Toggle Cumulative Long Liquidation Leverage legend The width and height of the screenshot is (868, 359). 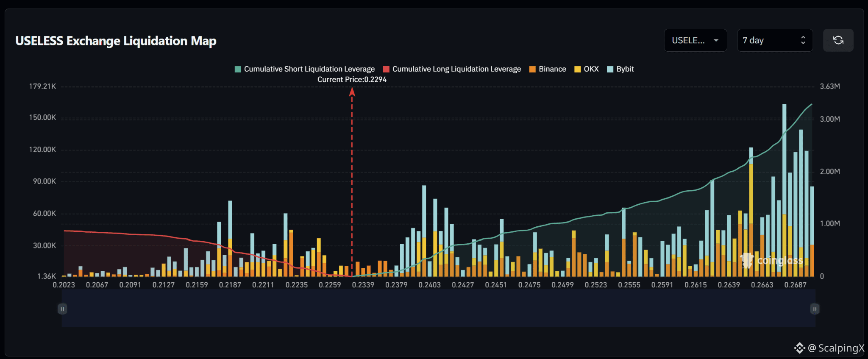(452, 69)
